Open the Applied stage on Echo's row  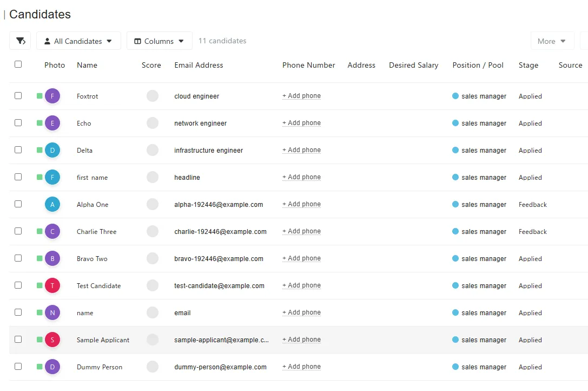[530, 123]
